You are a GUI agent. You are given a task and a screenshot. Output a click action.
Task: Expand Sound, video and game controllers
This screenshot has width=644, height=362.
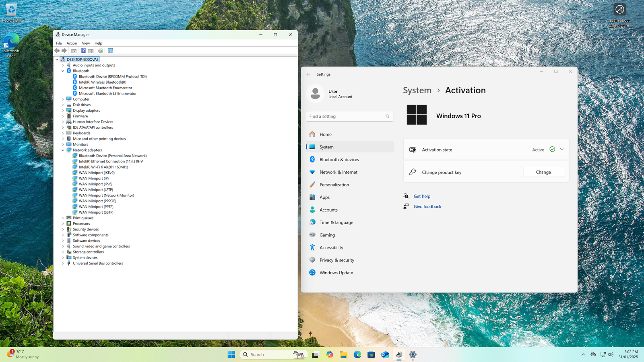[63, 247]
